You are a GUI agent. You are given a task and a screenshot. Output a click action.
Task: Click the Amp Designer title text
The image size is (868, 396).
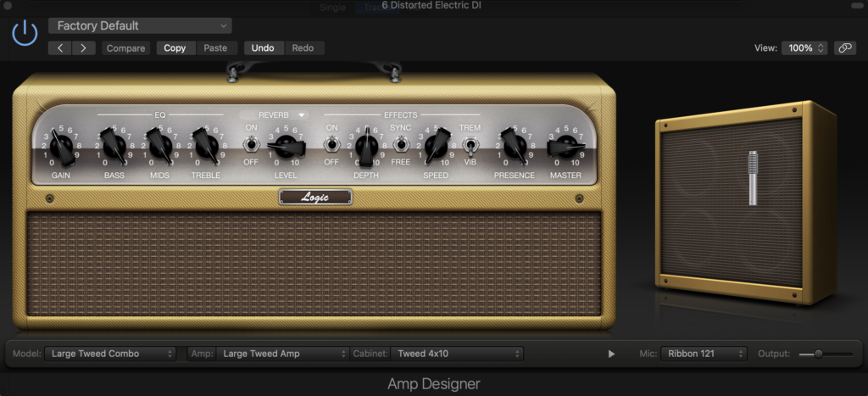click(434, 384)
